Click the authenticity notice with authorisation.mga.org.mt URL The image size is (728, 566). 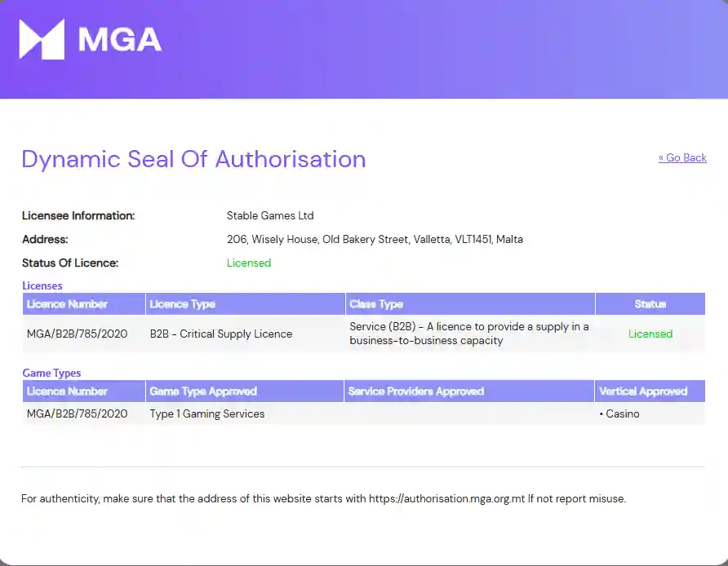[x=324, y=499]
